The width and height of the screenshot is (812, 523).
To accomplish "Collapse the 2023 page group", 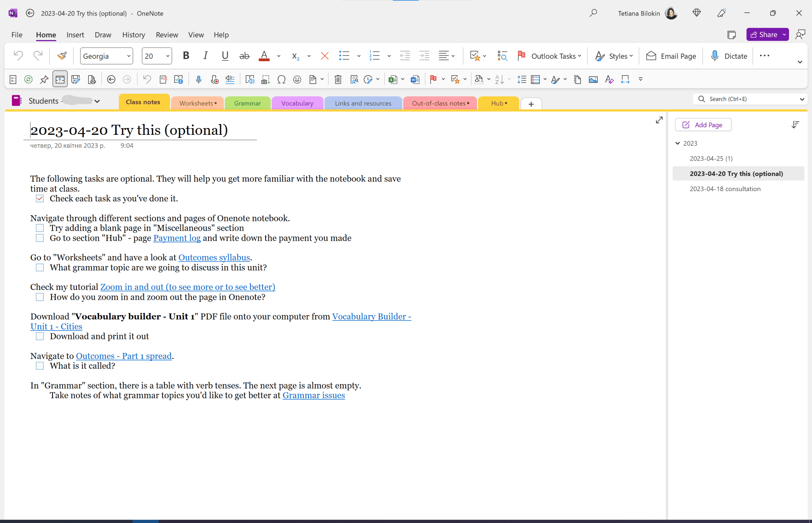I will point(678,143).
